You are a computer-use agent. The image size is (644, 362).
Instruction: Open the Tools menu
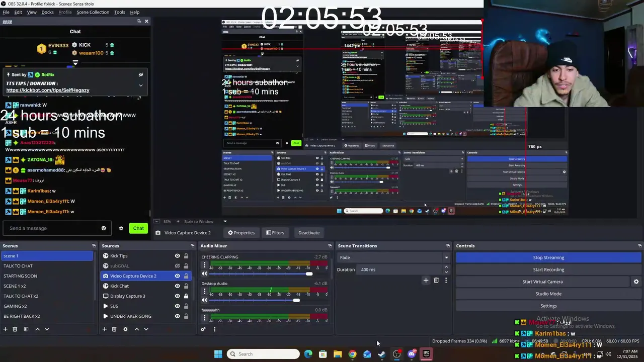(120, 12)
